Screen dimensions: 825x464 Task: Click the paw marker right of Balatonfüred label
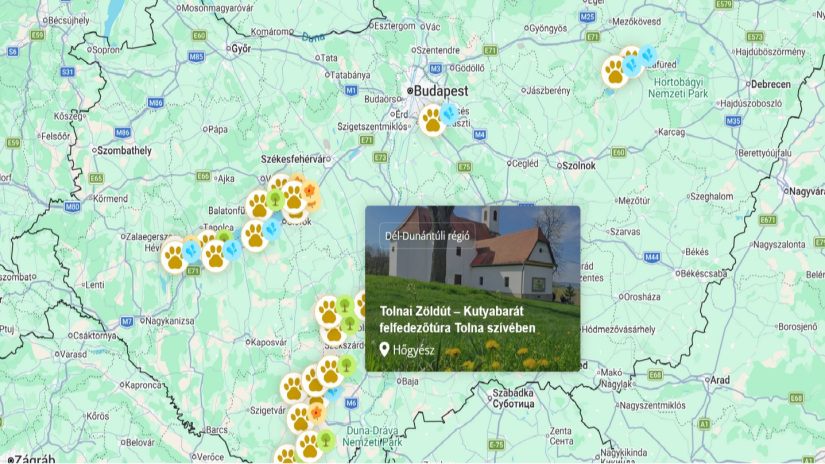[258, 205]
